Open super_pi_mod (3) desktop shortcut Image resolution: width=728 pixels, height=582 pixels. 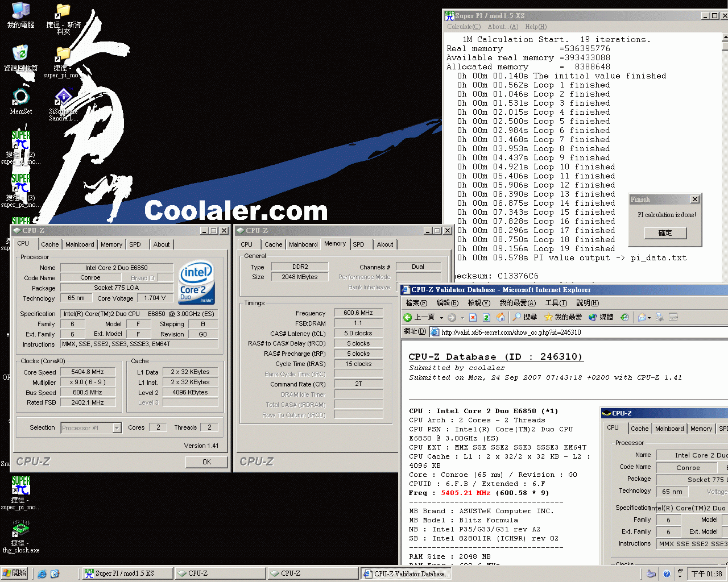point(20,190)
